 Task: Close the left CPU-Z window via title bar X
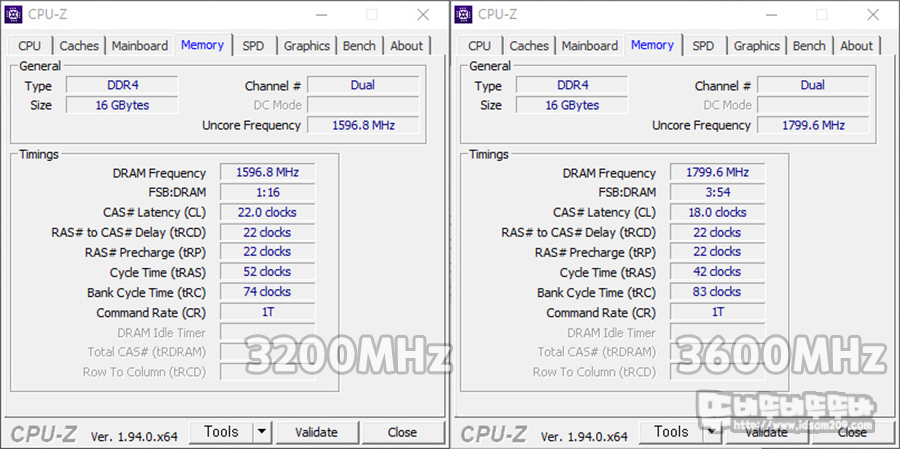423,15
